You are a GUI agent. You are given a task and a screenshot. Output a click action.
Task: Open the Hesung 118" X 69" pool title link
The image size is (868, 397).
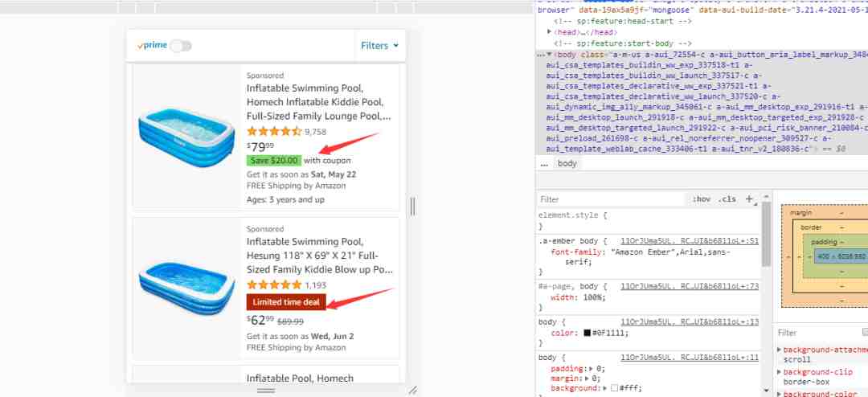pos(320,256)
